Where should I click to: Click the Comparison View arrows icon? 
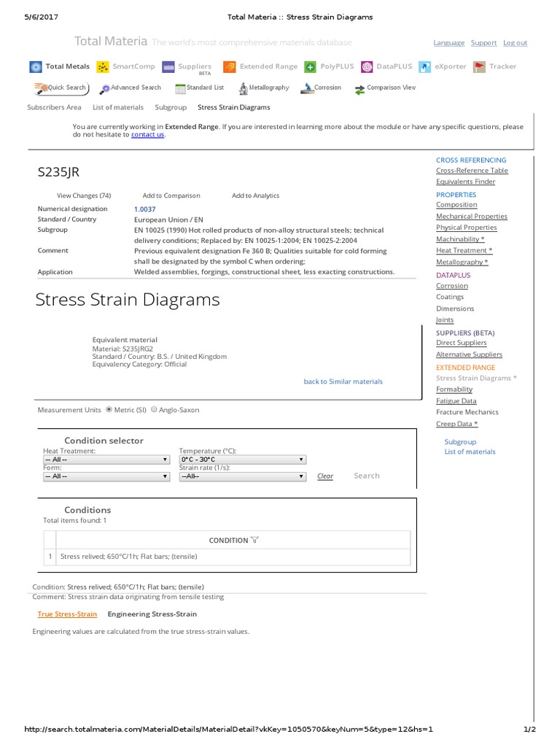pos(359,89)
